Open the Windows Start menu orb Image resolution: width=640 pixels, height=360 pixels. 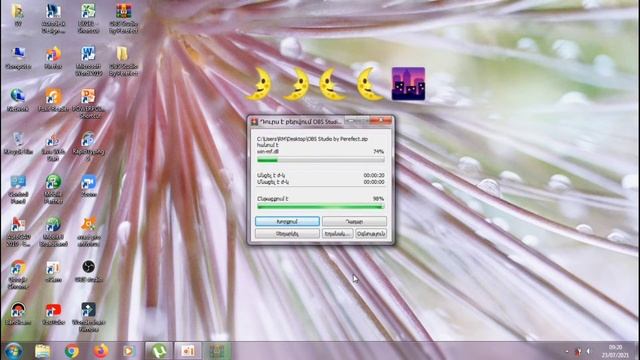(13, 351)
